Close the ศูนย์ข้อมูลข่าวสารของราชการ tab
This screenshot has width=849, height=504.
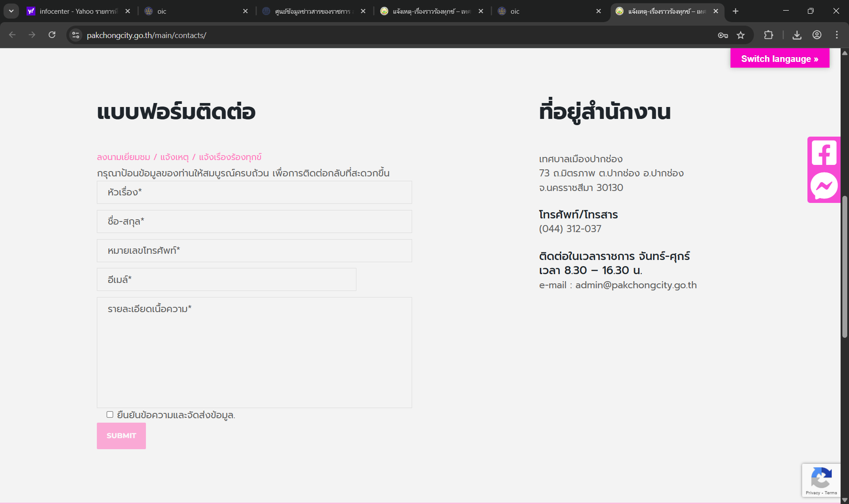pyautogui.click(x=363, y=11)
